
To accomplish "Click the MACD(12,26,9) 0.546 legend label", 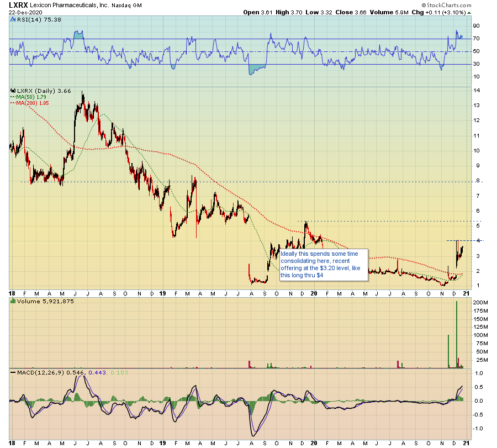I will tap(51, 372).
